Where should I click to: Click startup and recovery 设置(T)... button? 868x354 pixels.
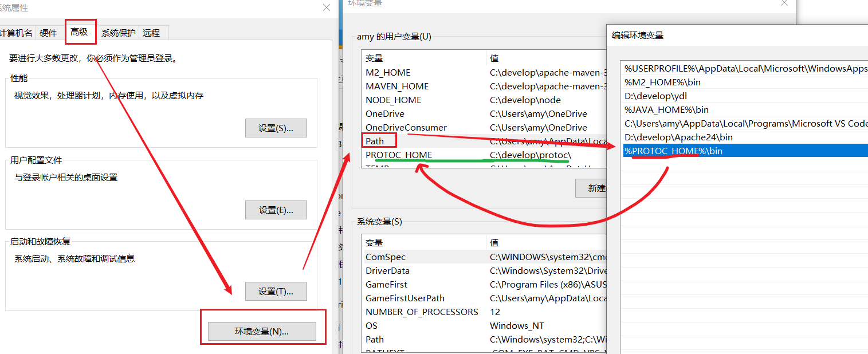[x=276, y=291]
